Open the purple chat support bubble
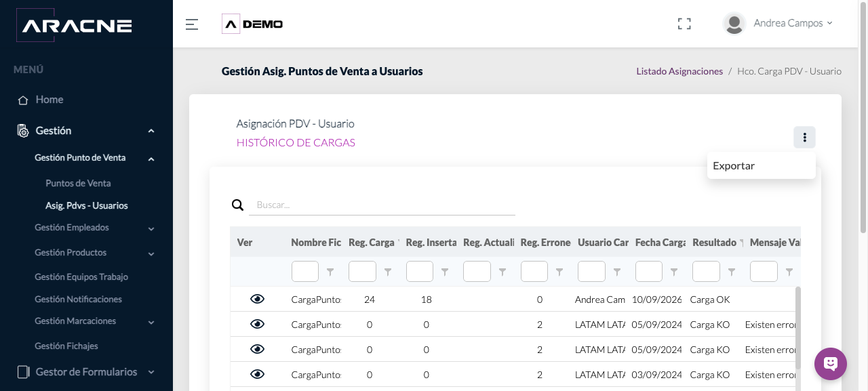Image resolution: width=868 pixels, height=391 pixels. pyautogui.click(x=831, y=364)
